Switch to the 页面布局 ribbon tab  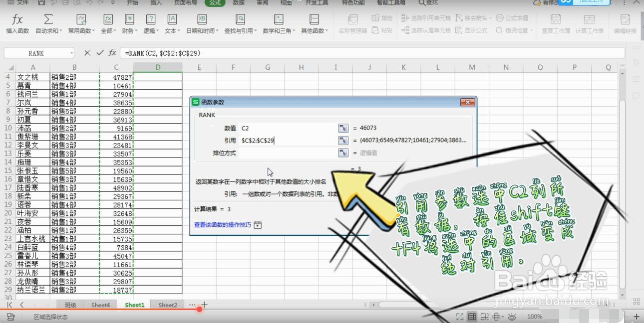(x=185, y=2)
